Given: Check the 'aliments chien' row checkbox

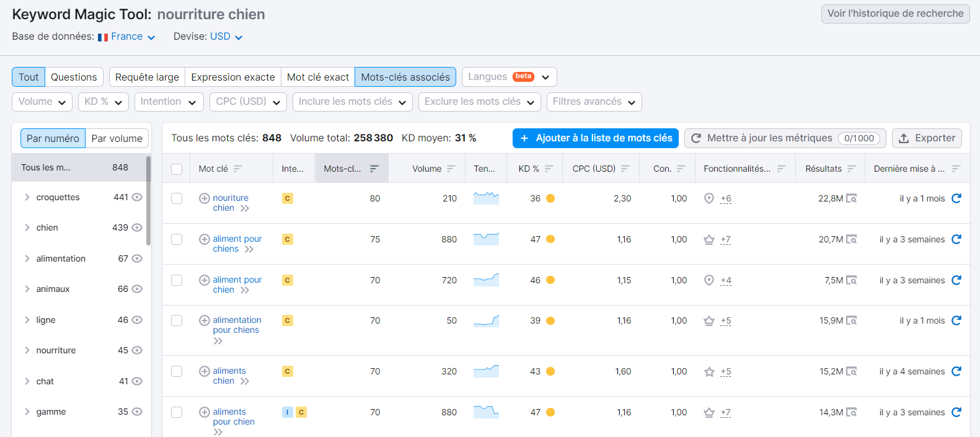Looking at the screenshot, I should pyautogui.click(x=177, y=371).
